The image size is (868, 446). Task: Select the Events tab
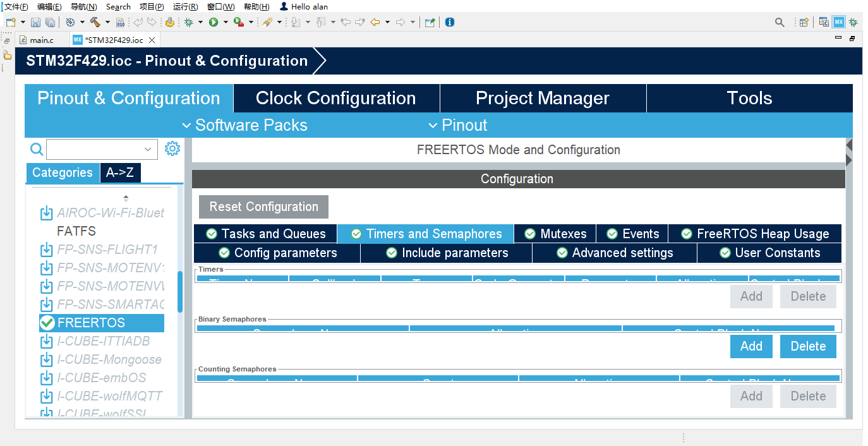tap(632, 234)
